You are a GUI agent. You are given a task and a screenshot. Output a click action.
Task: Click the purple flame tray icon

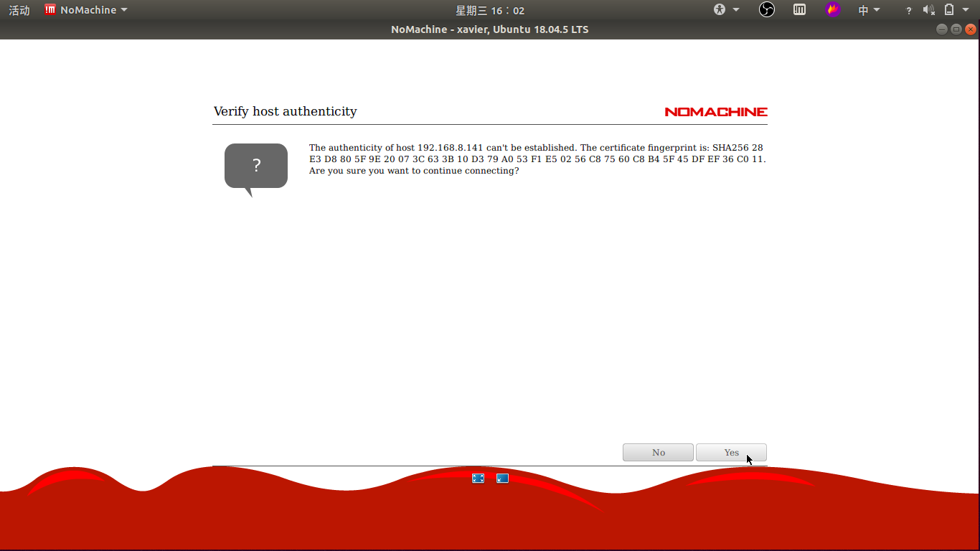coord(832,10)
